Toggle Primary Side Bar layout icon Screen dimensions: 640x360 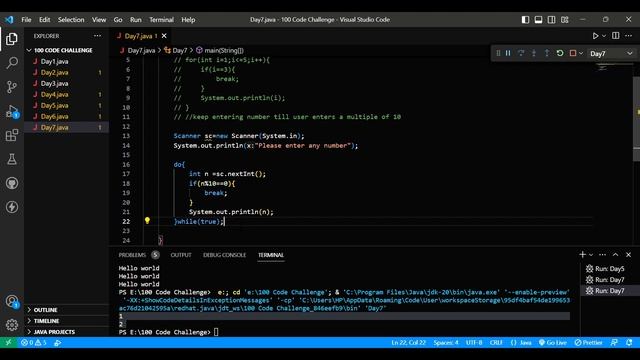click(x=525, y=20)
